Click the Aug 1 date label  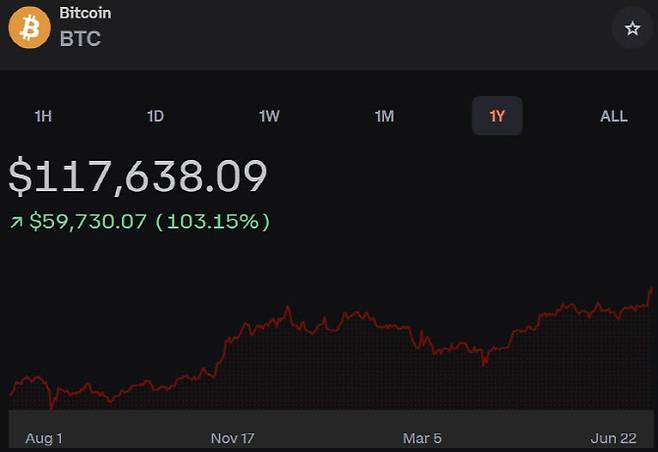(x=43, y=438)
